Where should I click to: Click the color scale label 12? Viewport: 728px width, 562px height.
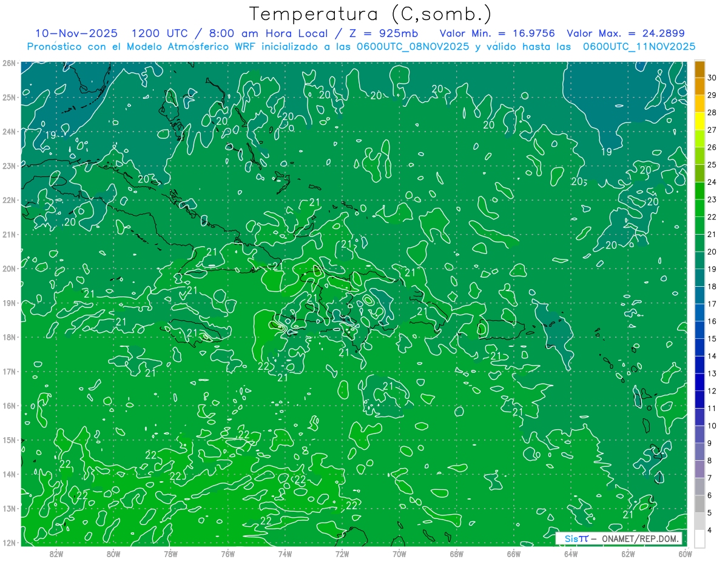click(x=712, y=391)
